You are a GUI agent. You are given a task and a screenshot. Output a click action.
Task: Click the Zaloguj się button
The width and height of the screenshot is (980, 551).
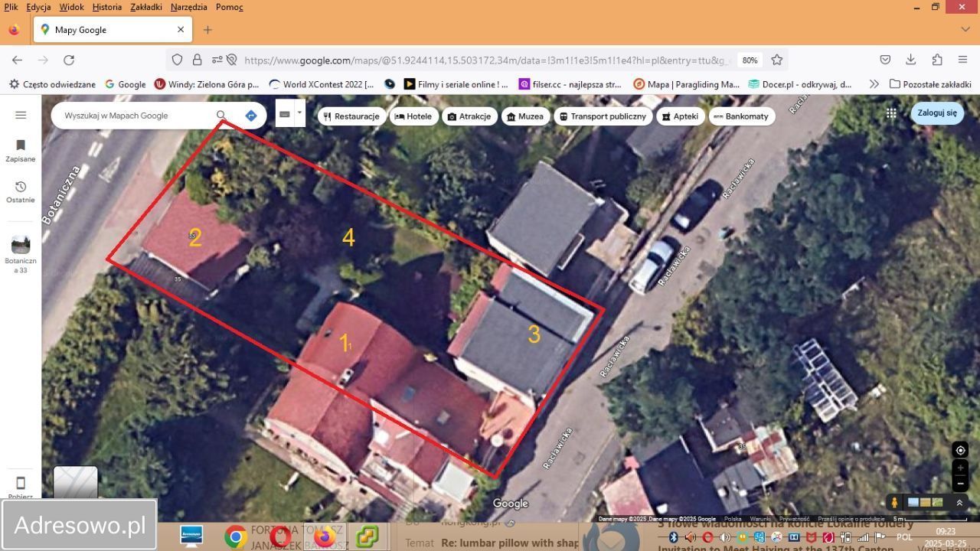click(x=936, y=112)
